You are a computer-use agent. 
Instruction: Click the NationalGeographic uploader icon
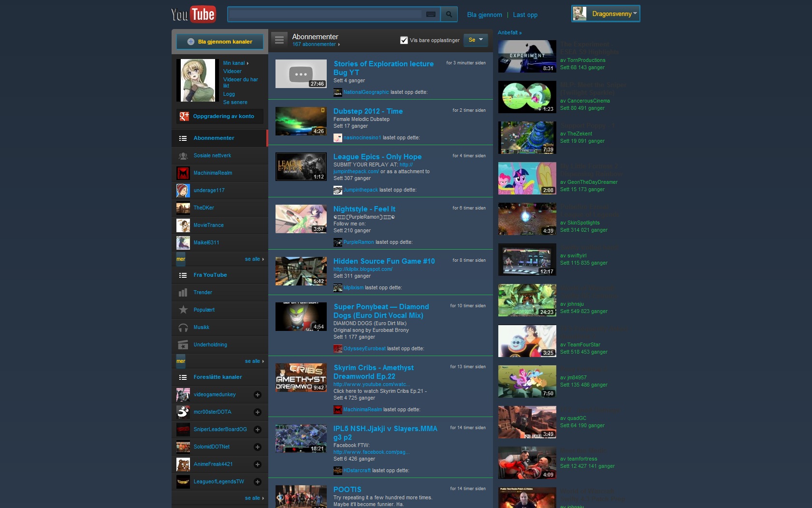click(338, 92)
